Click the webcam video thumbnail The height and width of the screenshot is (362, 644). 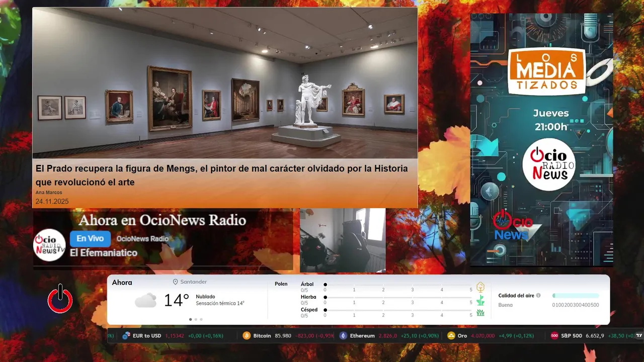pyautogui.click(x=343, y=240)
